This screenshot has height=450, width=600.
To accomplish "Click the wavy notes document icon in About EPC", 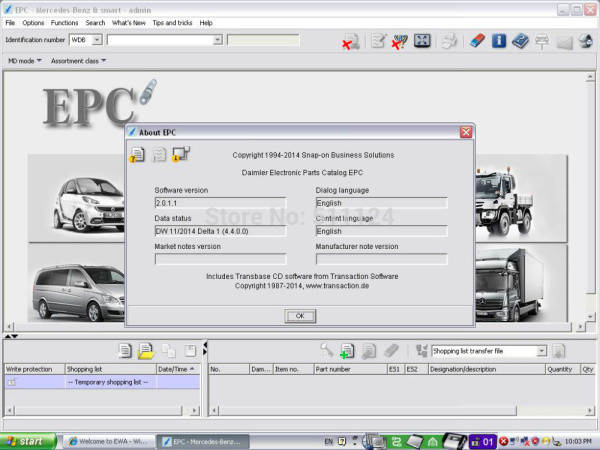I will tap(159, 155).
